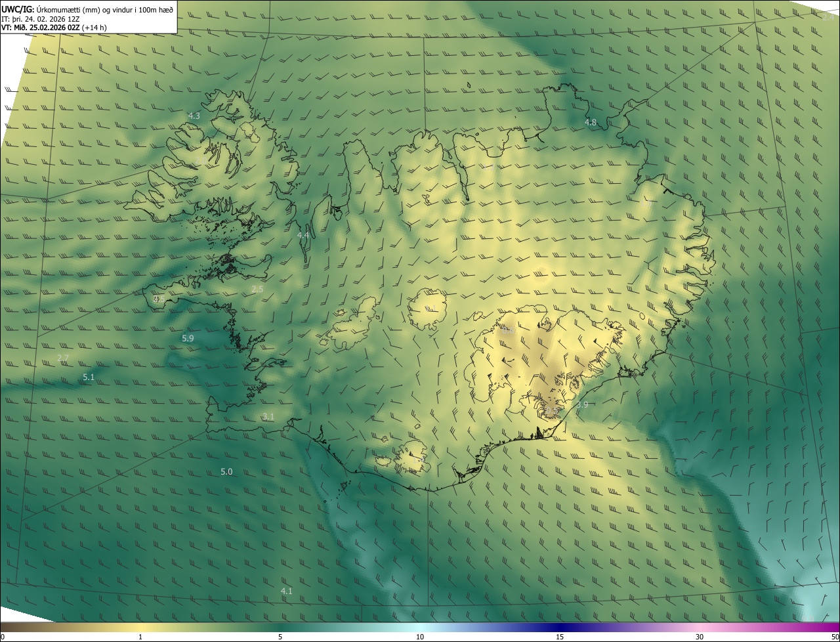
Task: Click the 5.9 value label on the map
Action: 188,338
